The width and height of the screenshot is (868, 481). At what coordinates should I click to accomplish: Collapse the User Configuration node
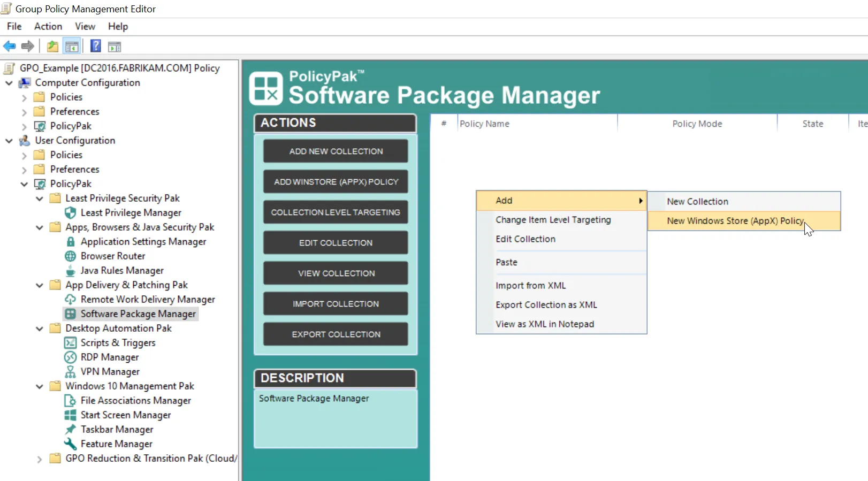(9, 141)
